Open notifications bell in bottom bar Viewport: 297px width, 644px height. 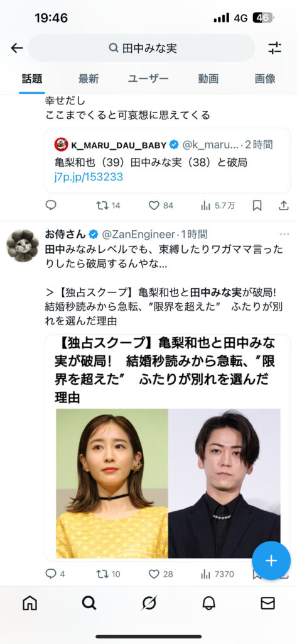(x=209, y=603)
